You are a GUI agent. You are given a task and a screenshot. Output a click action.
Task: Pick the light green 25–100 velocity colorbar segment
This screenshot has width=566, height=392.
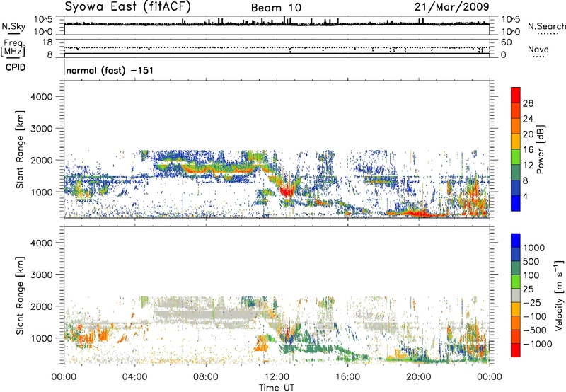pyautogui.click(x=516, y=282)
